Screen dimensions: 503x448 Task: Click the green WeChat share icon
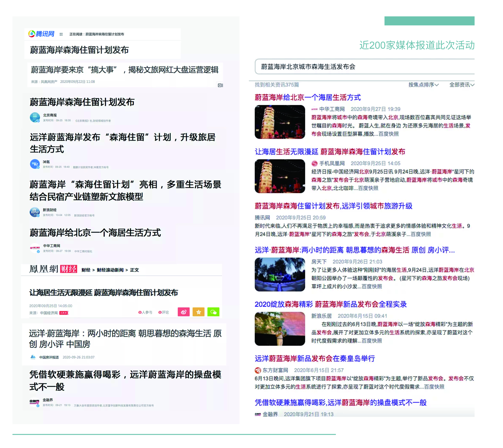point(213,312)
